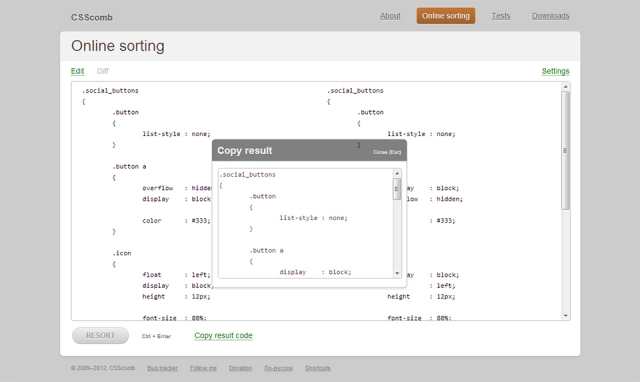The width and height of the screenshot is (640, 382).
Task: Click '.social_buttons' in Copy result dialog
Action: pyautogui.click(x=247, y=175)
